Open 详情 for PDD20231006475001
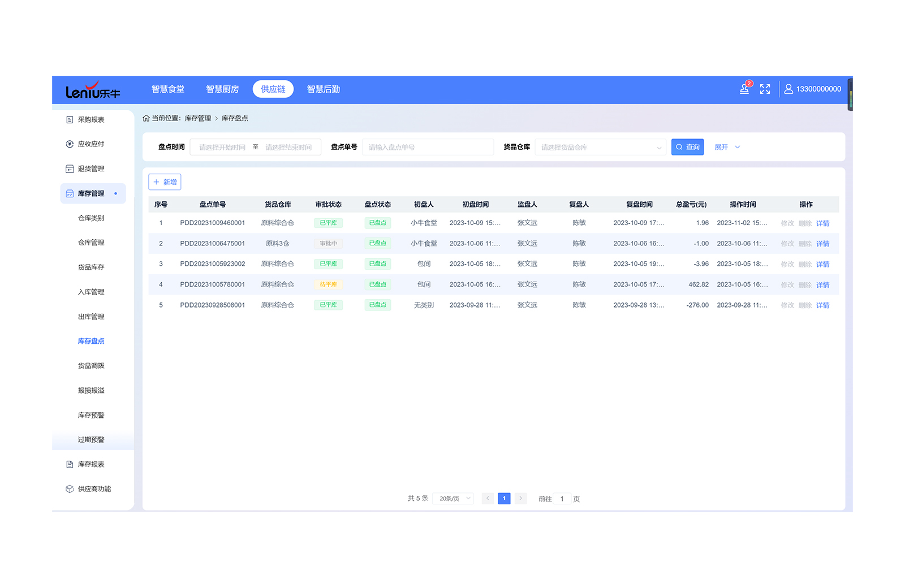This screenshot has width=905, height=588. click(x=822, y=244)
